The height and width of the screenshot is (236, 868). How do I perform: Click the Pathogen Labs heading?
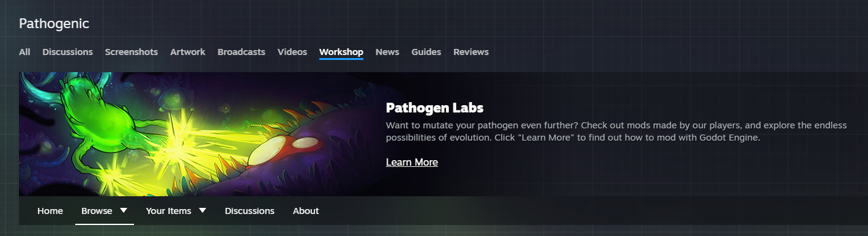pyautogui.click(x=435, y=108)
